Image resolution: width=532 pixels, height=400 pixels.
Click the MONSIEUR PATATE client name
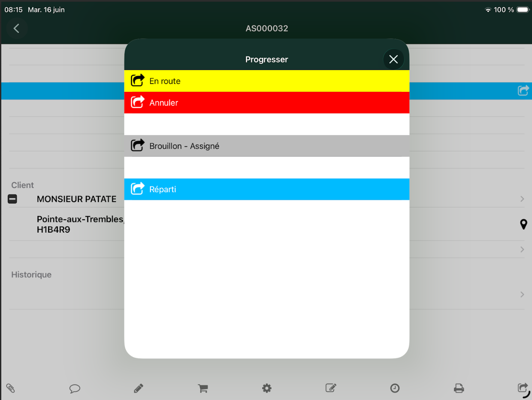[x=76, y=199]
